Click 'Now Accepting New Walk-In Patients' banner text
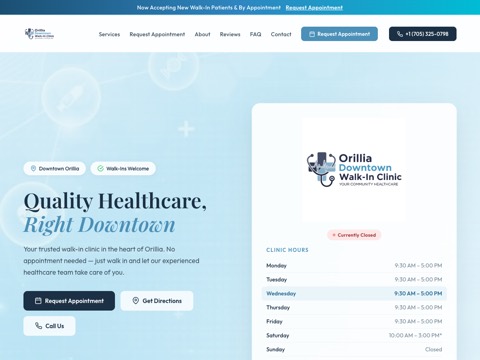 point(209,7)
